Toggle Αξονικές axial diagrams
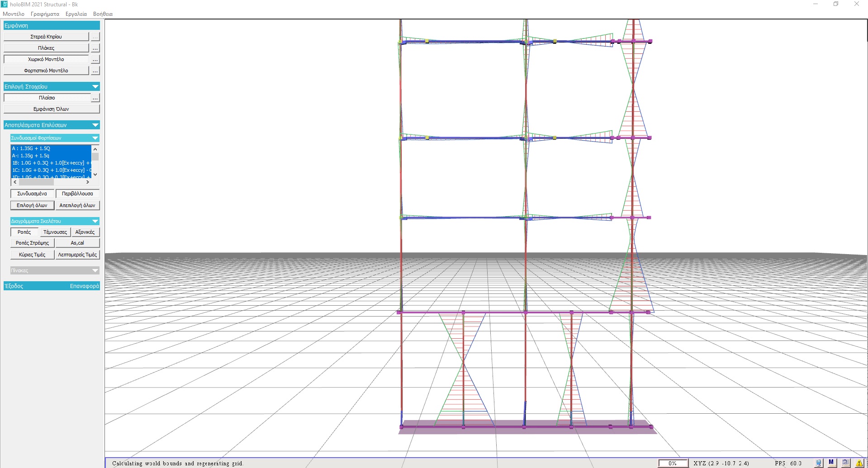868x468 pixels. pyautogui.click(x=85, y=232)
